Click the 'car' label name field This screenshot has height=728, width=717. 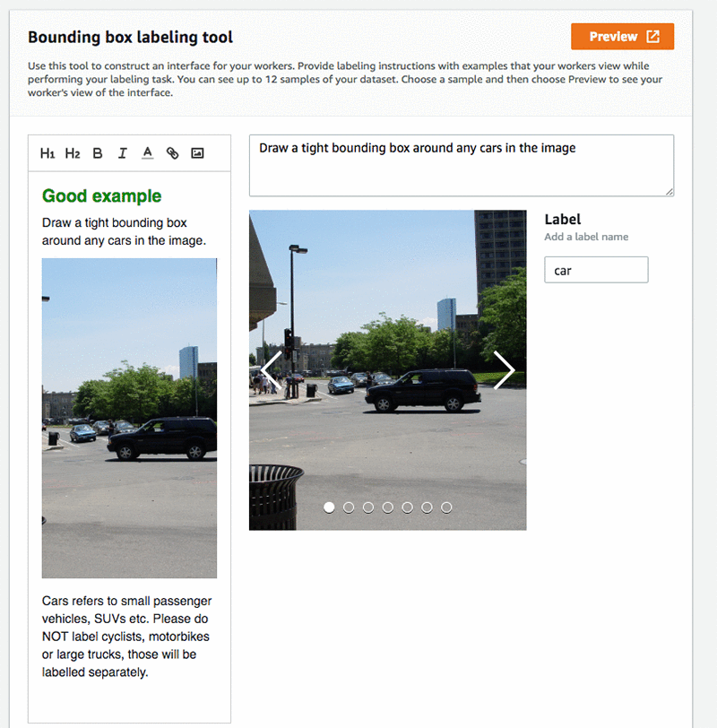pos(596,270)
